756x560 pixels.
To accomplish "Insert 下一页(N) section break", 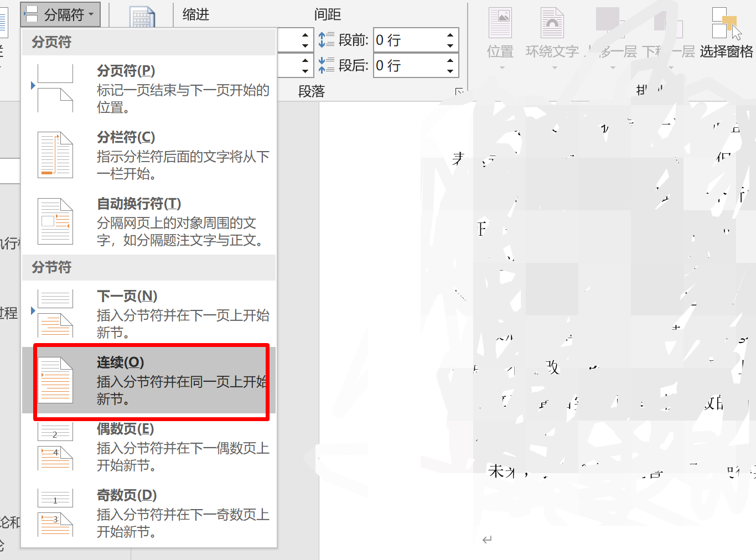I will tap(149, 314).
